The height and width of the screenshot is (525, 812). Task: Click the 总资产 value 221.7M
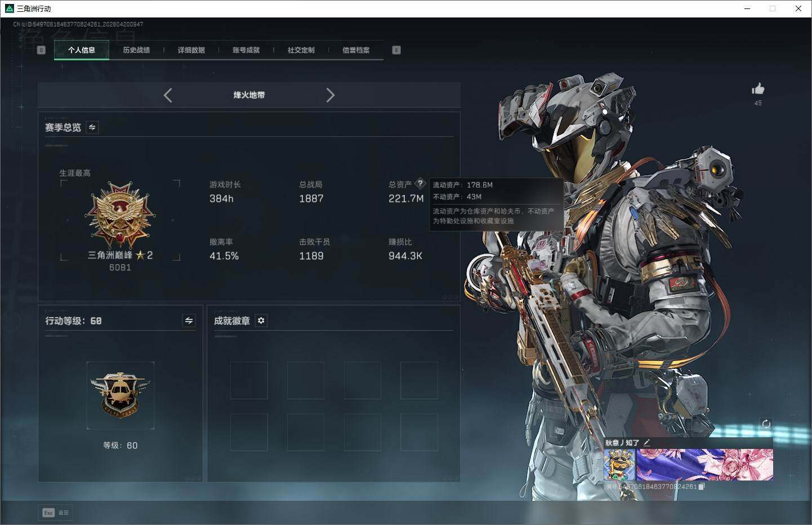[406, 198]
